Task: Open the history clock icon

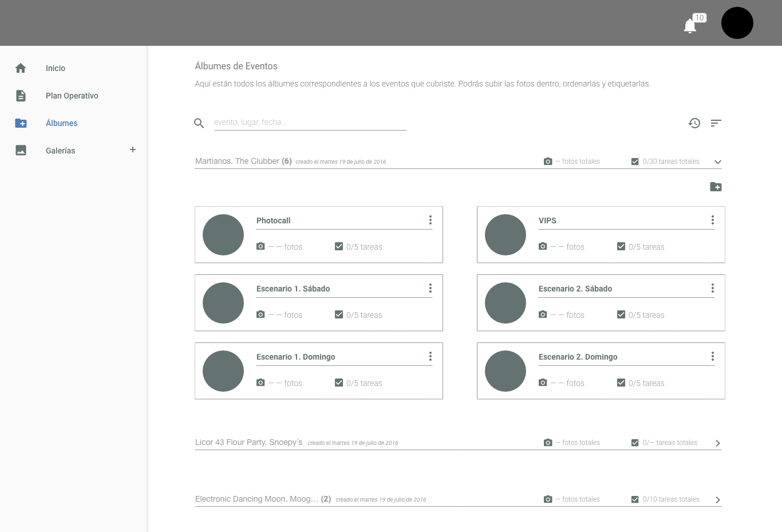Action: (694, 123)
